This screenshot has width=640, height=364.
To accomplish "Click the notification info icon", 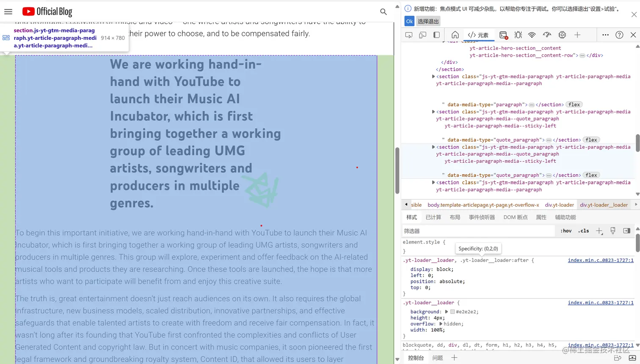I will tap(408, 8).
